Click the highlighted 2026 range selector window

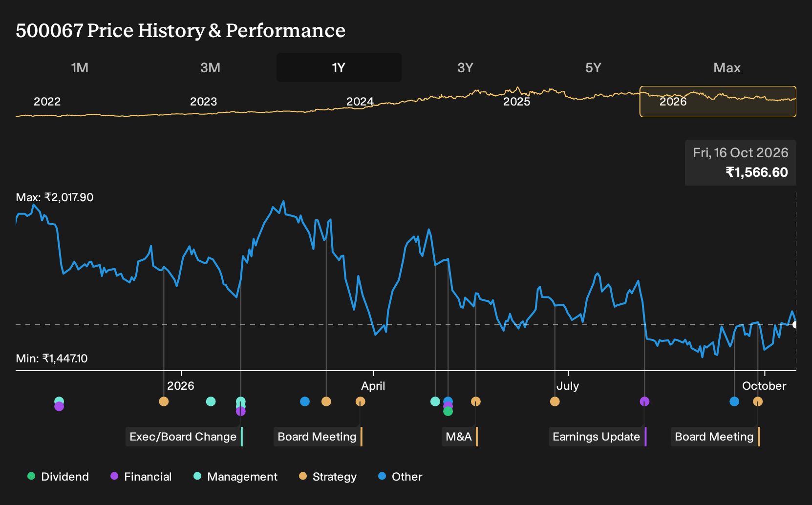click(718, 102)
